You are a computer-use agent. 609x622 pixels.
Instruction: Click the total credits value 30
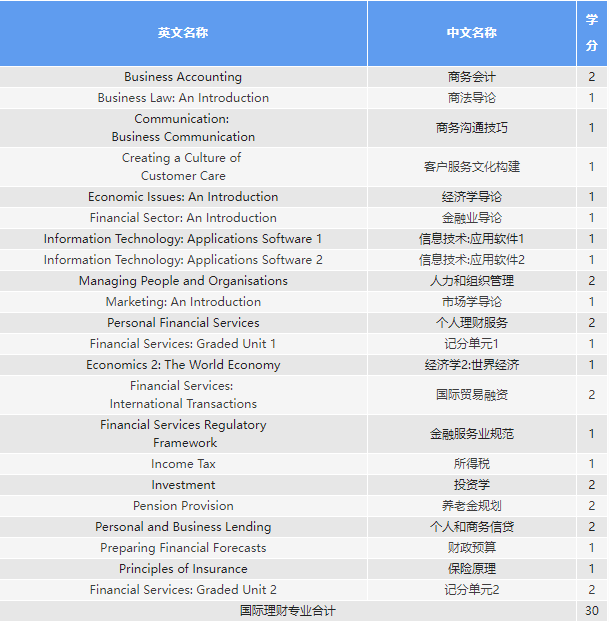click(592, 611)
